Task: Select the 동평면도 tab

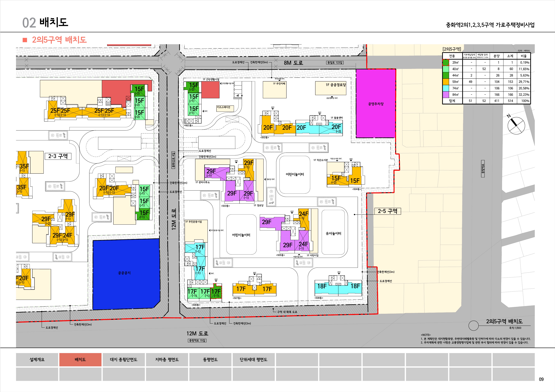Action: [210, 359]
